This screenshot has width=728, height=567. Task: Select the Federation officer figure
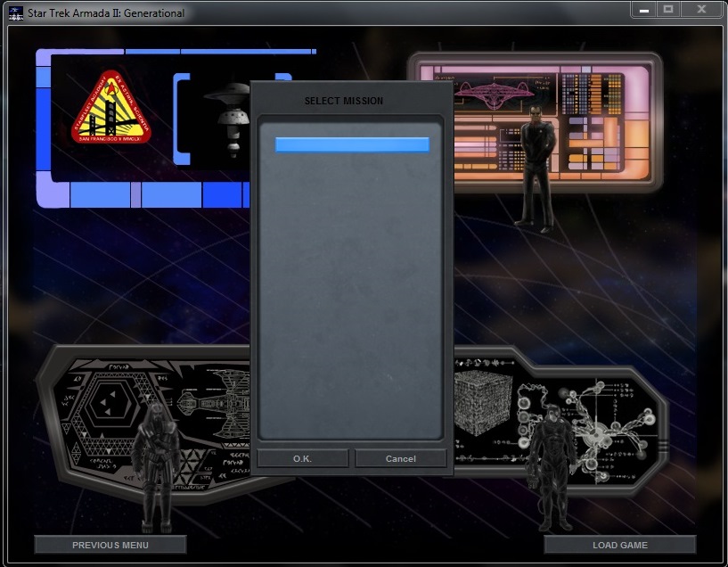pyautogui.click(x=536, y=168)
